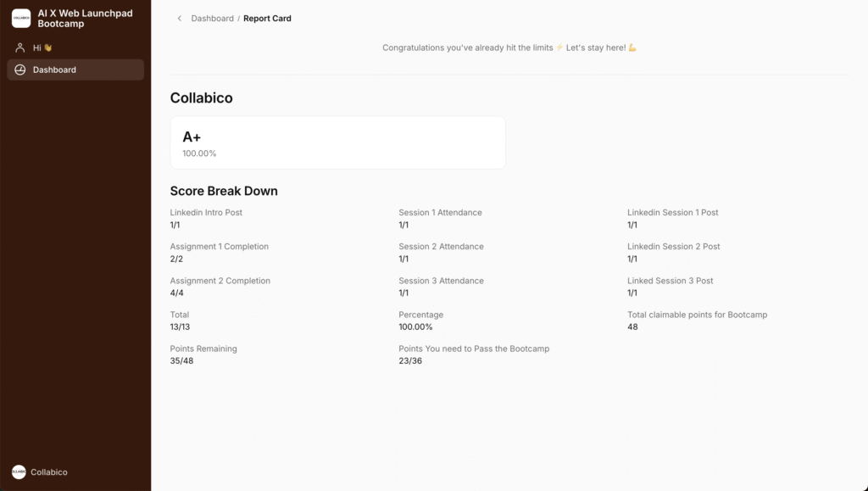Screen dimensions: 868x491
Task: Select the Hi greeting sidebar item
Action: point(38,47)
